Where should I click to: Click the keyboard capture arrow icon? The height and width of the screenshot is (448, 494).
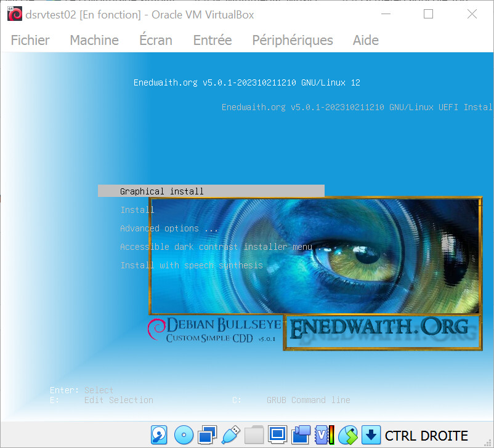point(371,435)
